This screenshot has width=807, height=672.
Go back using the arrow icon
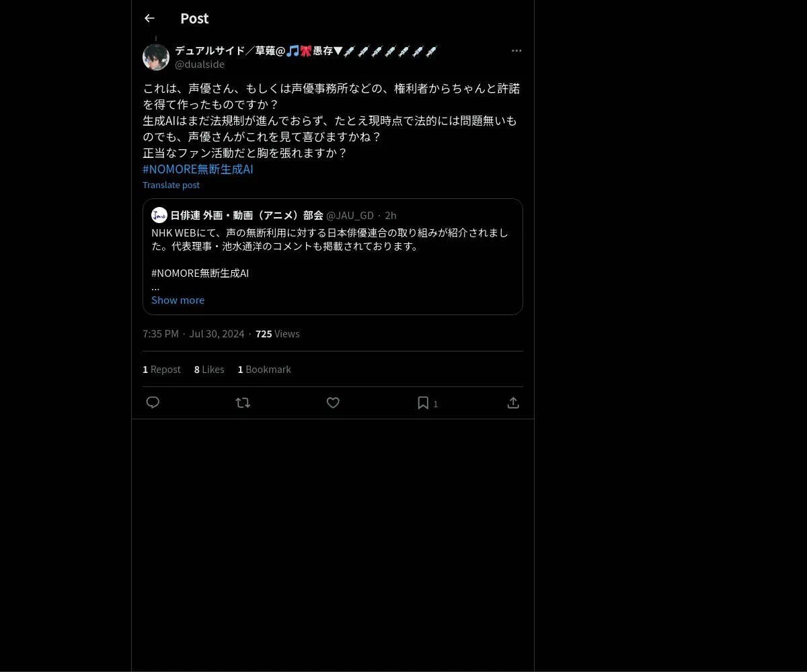point(149,18)
